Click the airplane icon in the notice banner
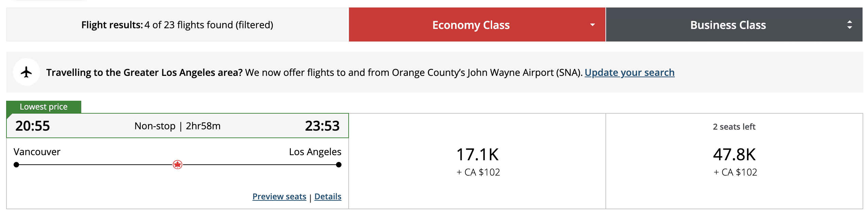Viewport: 868px width, 213px height. [26, 72]
